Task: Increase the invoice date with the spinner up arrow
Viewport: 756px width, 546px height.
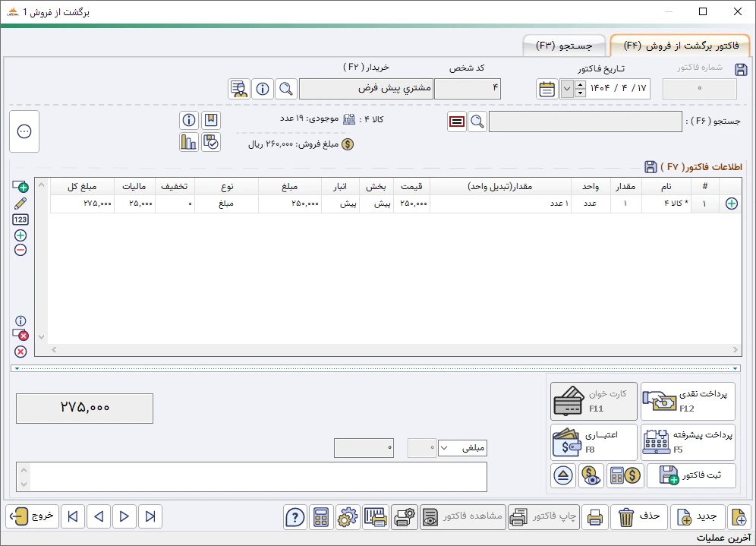Action: (x=581, y=85)
